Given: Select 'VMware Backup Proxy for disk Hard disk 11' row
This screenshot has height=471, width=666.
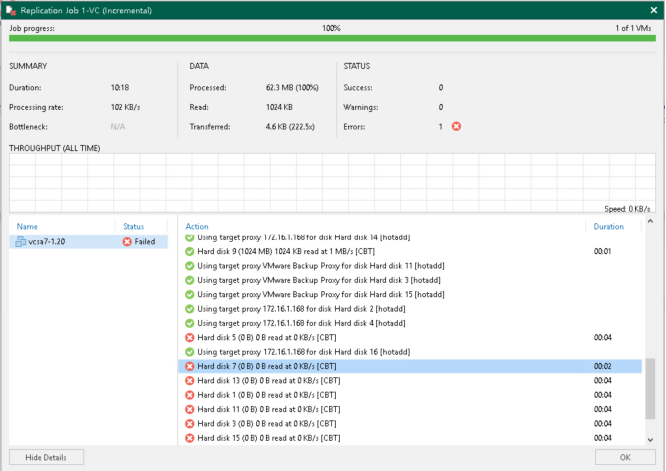Looking at the screenshot, I should (409, 266).
